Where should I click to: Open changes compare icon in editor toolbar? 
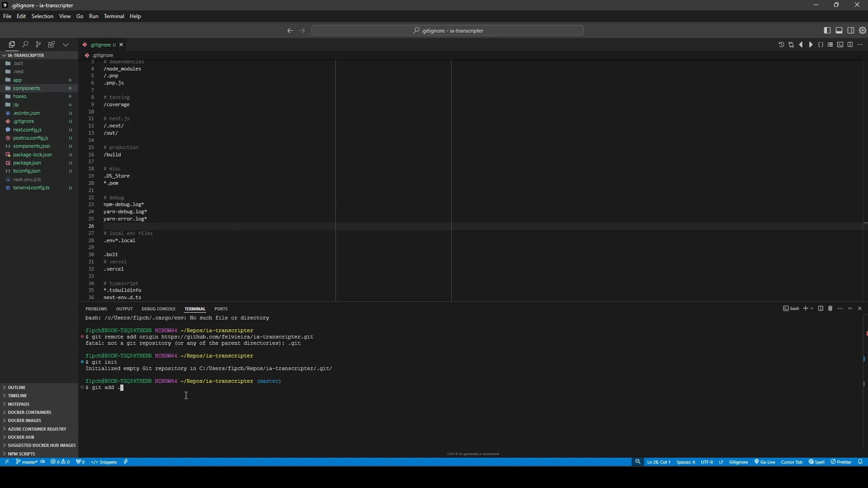(791, 45)
